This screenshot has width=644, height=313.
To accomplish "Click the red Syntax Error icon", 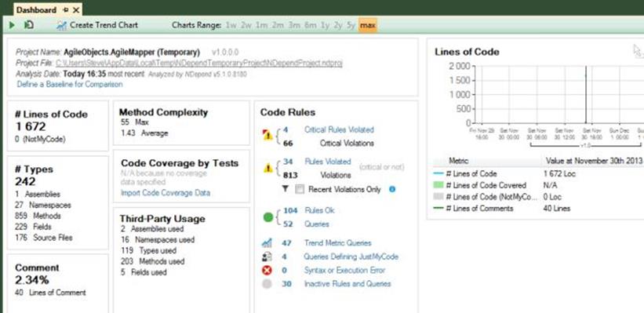I will (267, 271).
